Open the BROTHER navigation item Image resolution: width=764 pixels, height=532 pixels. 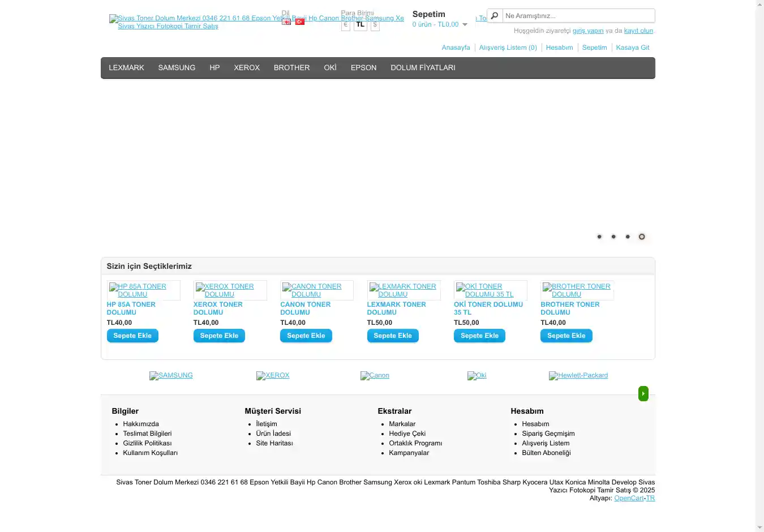(291, 68)
